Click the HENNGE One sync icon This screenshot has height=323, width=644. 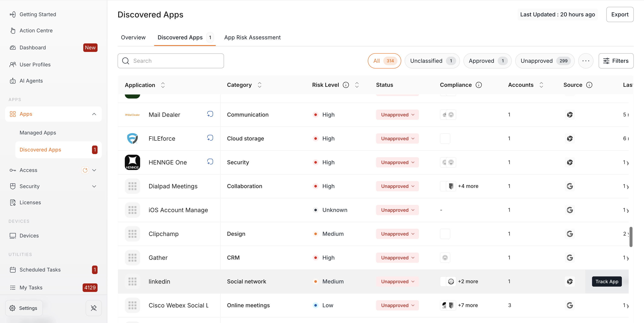pyautogui.click(x=210, y=162)
